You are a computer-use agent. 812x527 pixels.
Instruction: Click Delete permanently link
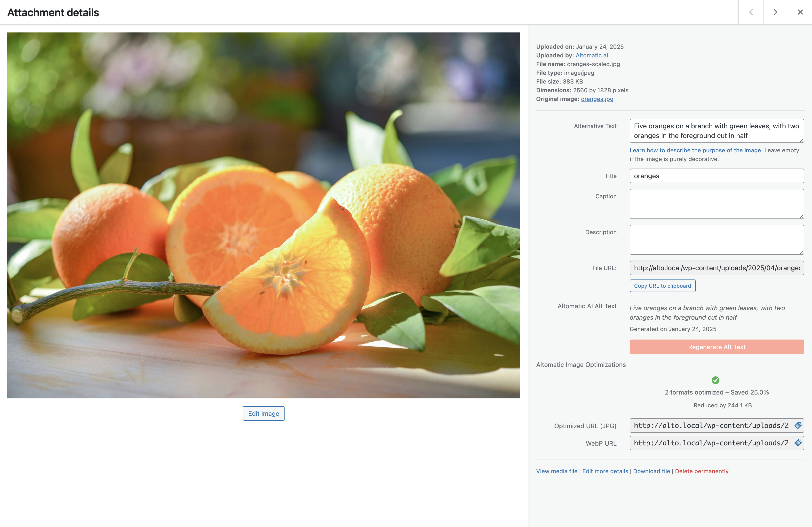point(701,471)
